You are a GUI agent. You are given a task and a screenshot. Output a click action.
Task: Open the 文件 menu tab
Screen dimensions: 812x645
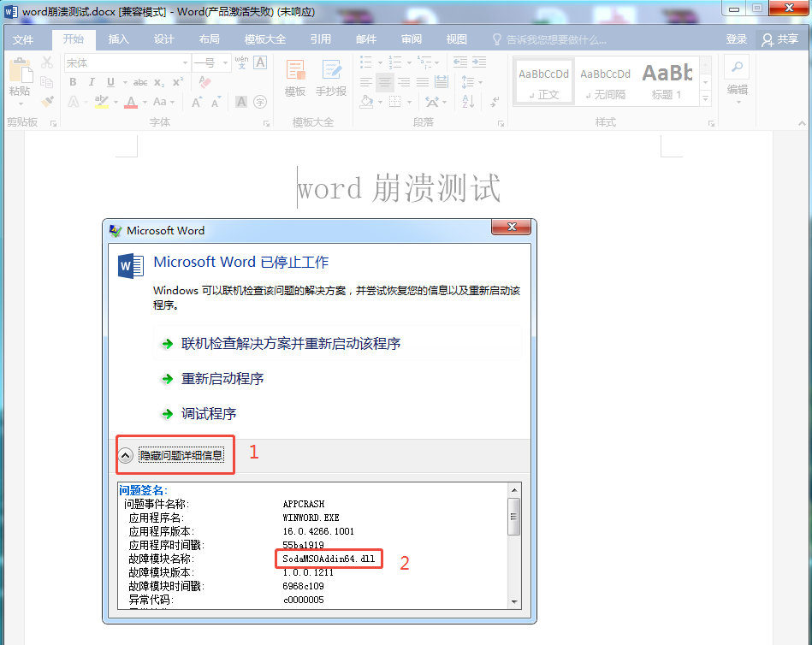coord(23,40)
